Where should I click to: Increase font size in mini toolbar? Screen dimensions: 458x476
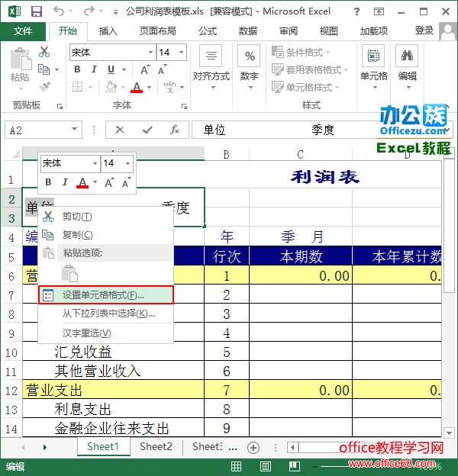pos(109,182)
